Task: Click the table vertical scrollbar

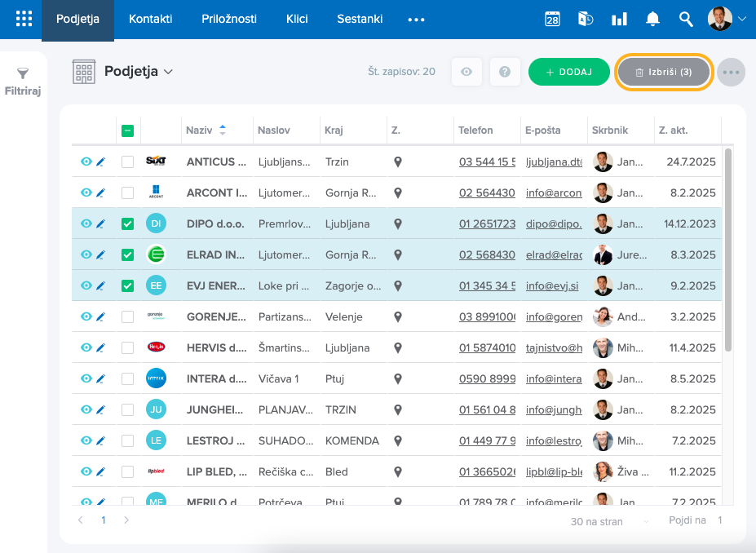Action: pos(727,245)
